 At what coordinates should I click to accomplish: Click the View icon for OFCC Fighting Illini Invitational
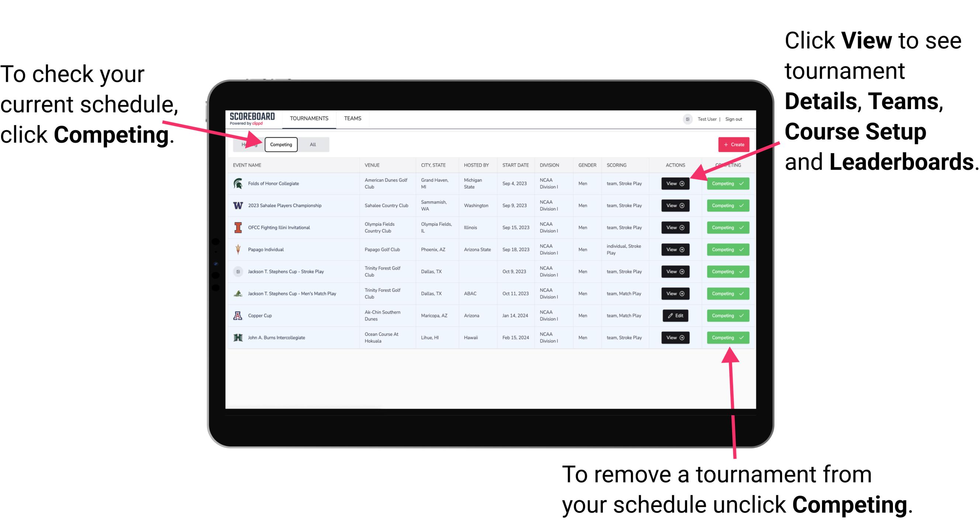pyautogui.click(x=675, y=228)
